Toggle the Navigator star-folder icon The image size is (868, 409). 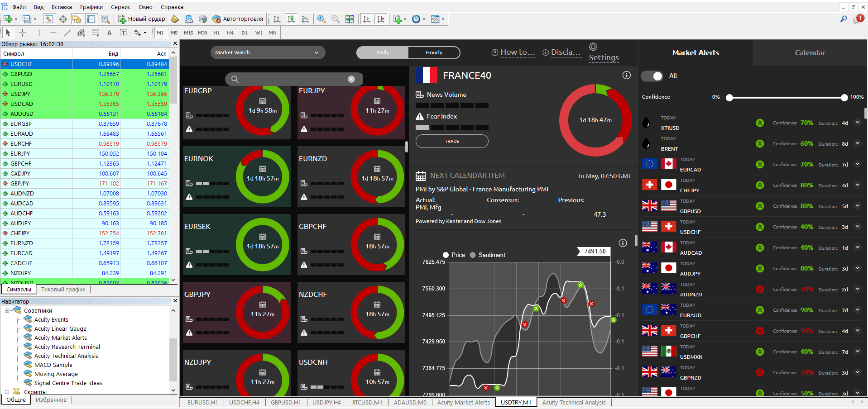click(x=77, y=19)
